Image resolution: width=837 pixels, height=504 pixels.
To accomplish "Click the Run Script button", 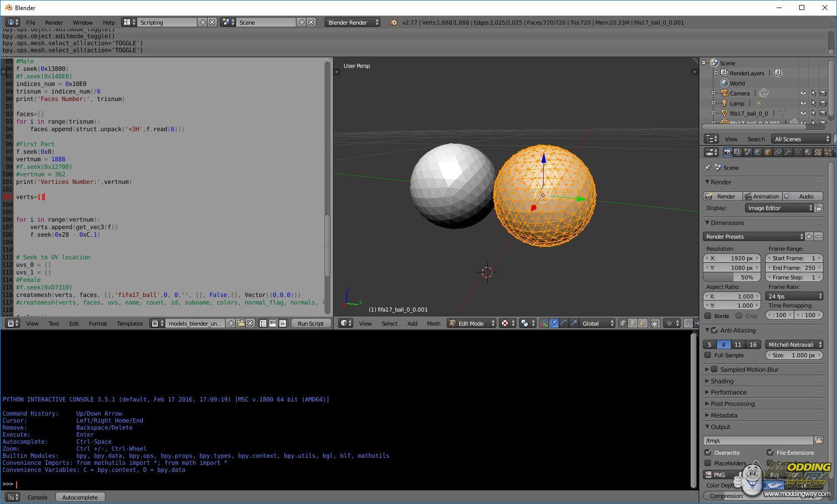I will coord(310,324).
